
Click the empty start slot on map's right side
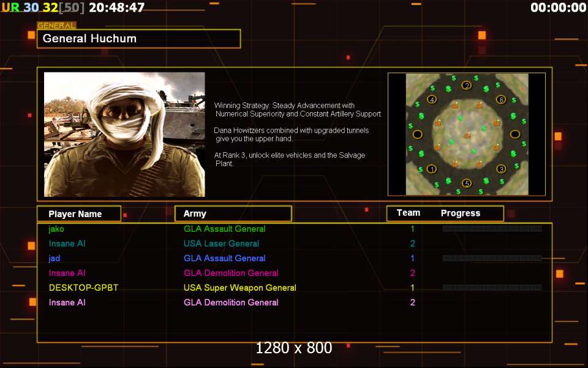pyautogui.click(x=515, y=134)
